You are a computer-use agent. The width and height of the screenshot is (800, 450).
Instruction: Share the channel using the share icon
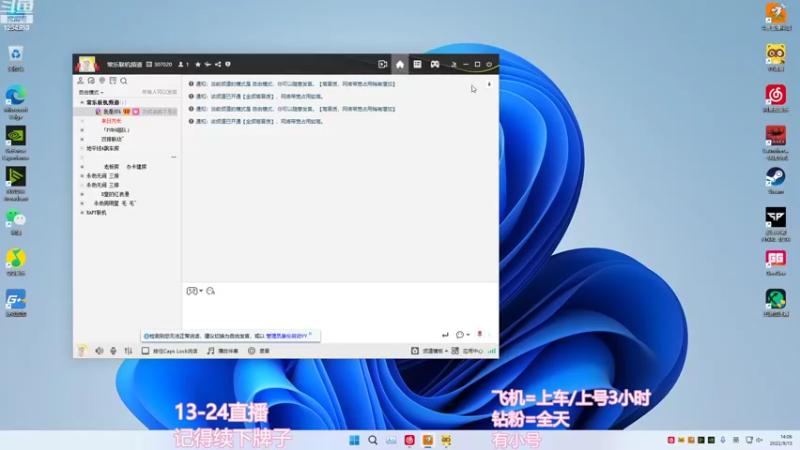tap(218, 65)
